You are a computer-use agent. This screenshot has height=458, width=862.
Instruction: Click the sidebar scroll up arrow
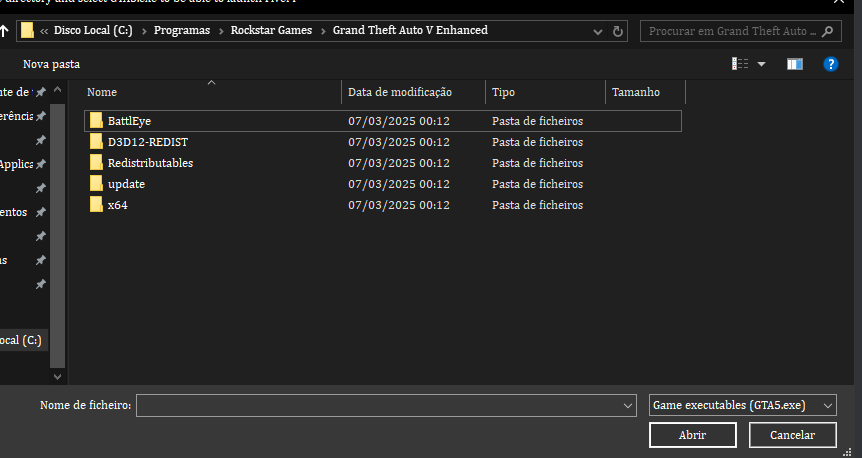coord(57,90)
